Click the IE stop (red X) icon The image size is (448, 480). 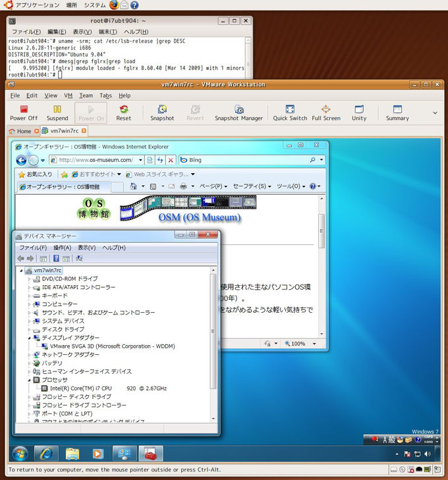coord(171,160)
